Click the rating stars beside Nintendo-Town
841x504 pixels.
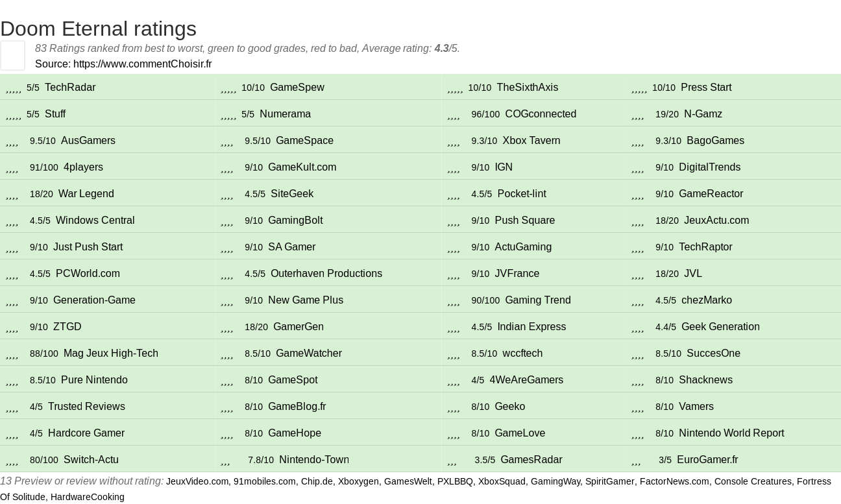225,460
